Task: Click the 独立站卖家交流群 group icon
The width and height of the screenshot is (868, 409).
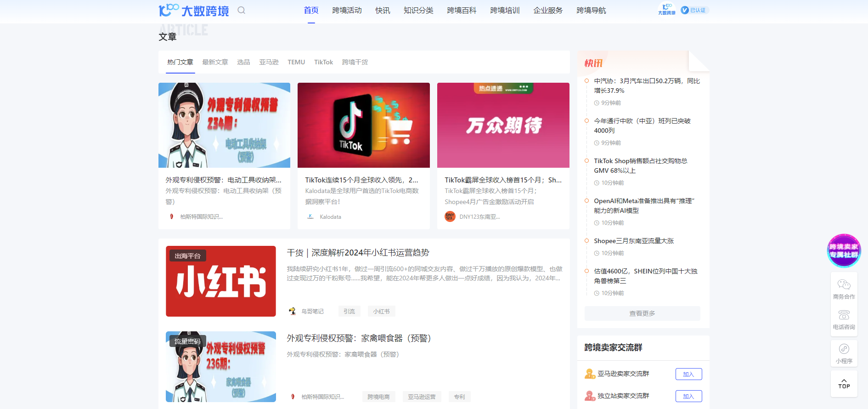Action: coord(590,396)
